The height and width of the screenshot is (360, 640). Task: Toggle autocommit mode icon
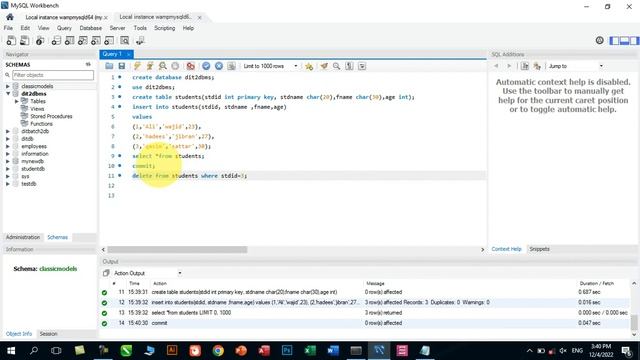point(231,66)
